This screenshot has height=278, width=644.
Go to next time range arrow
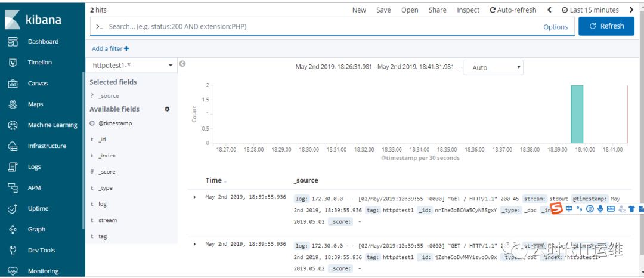(x=631, y=10)
